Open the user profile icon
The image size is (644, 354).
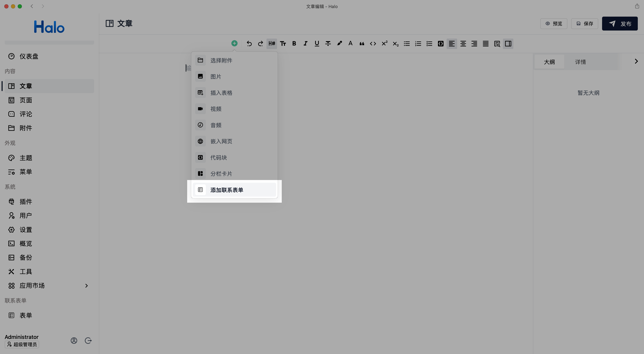[74, 340]
